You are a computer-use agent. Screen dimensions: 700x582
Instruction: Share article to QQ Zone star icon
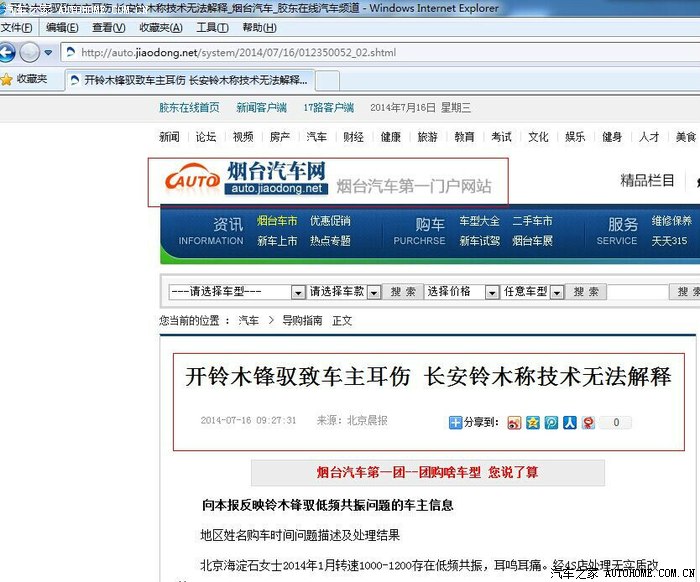(533, 422)
